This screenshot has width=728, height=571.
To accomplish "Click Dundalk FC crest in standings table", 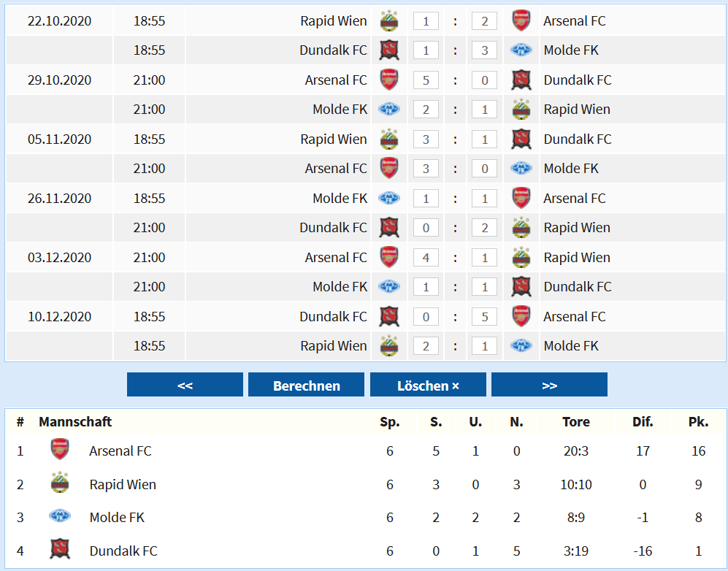I will coord(59,549).
